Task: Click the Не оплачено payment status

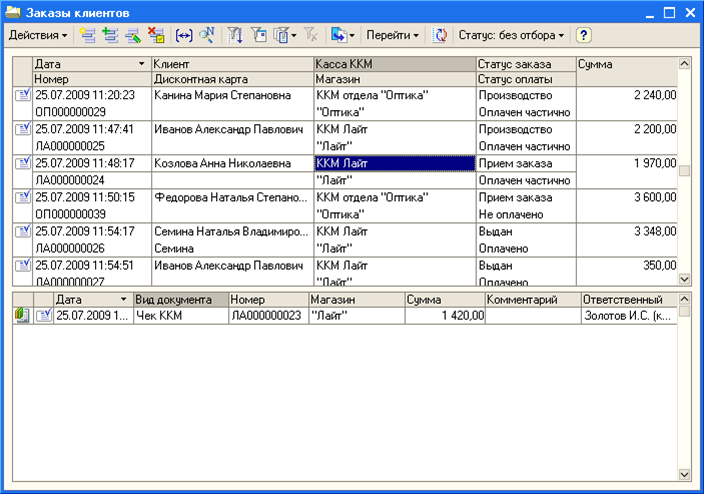Action: click(x=511, y=214)
